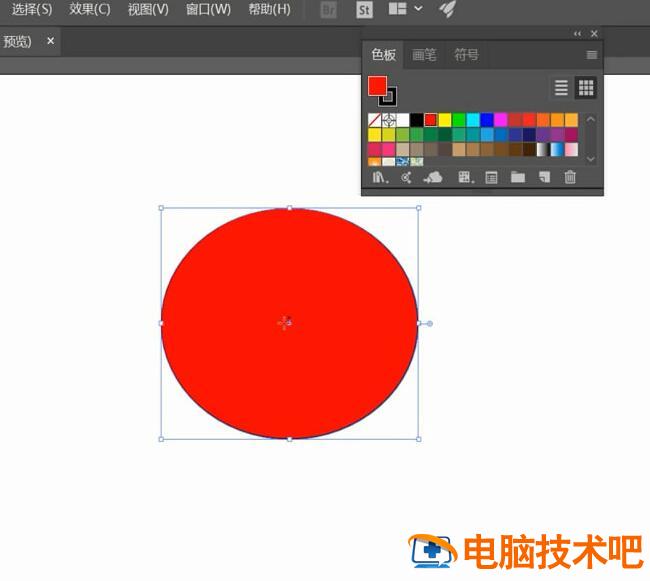The image size is (650, 581).
Task: Switch to the 符号 tab
Action: click(x=467, y=55)
